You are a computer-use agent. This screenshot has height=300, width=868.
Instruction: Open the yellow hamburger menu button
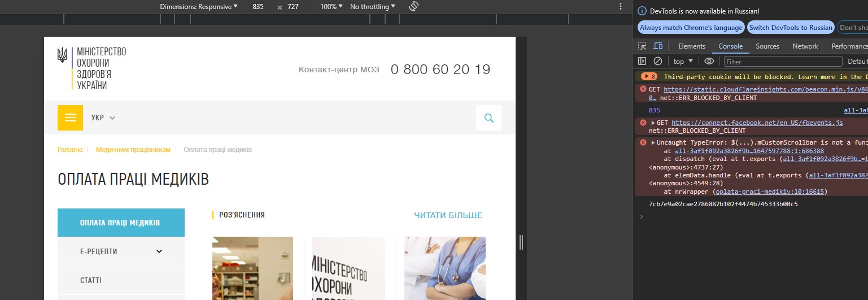click(x=70, y=118)
